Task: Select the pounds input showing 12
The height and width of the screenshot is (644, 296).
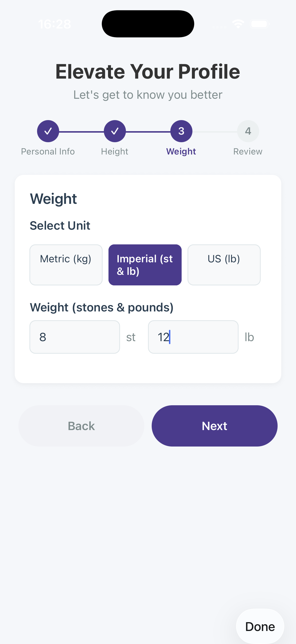Action: click(193, 337)
